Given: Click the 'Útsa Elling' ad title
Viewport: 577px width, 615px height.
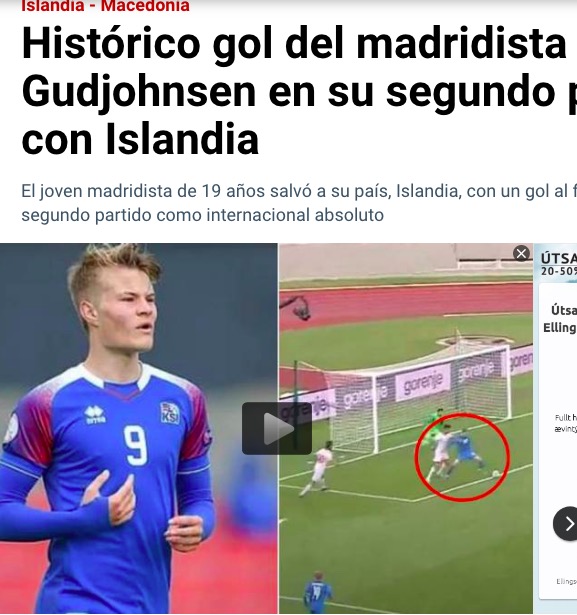Looking at the screenshot, I should pyautogui.click(x=560, y=318).
